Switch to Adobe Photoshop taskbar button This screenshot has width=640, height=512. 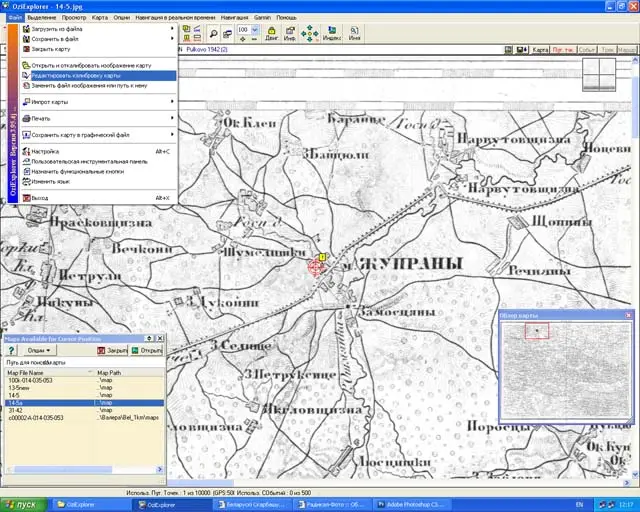coord(412,505)
